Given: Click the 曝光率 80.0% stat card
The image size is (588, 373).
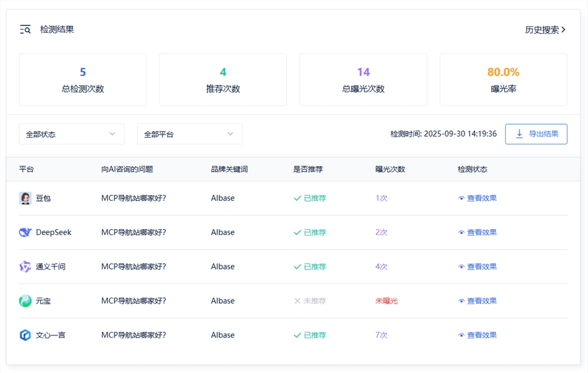Looking at the screenshot, I should click(x=503, y=80).
